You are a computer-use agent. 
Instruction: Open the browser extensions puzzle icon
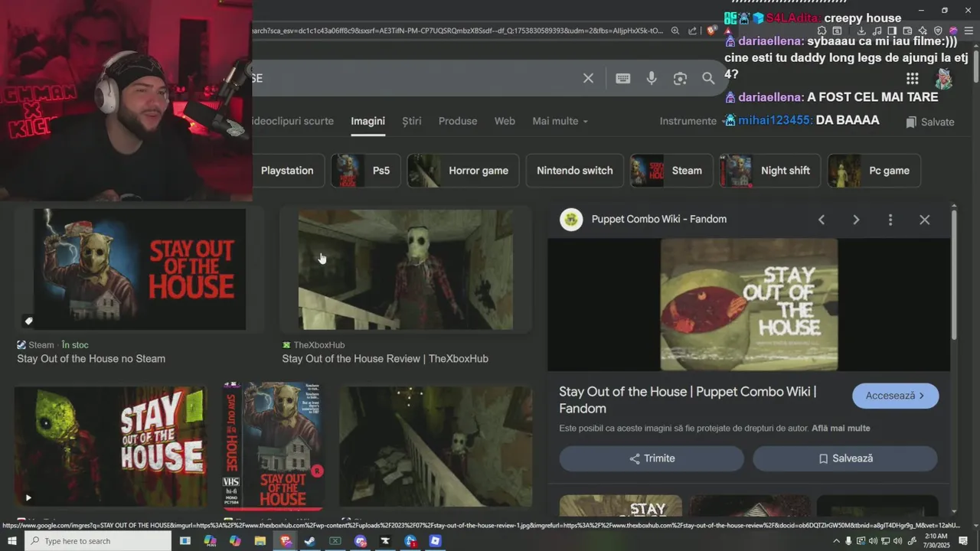pos(822,31)
